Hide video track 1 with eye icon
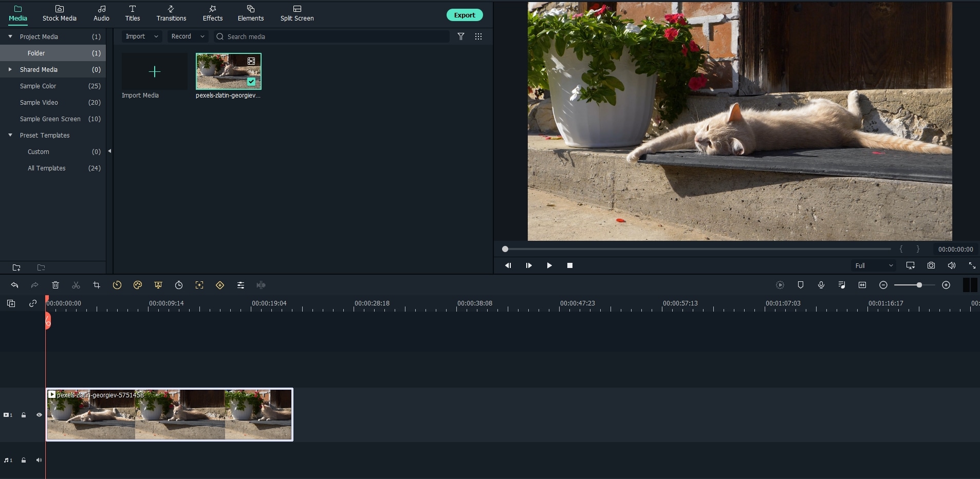This screenshot has height=479, width=980. [x=39, y=415]
